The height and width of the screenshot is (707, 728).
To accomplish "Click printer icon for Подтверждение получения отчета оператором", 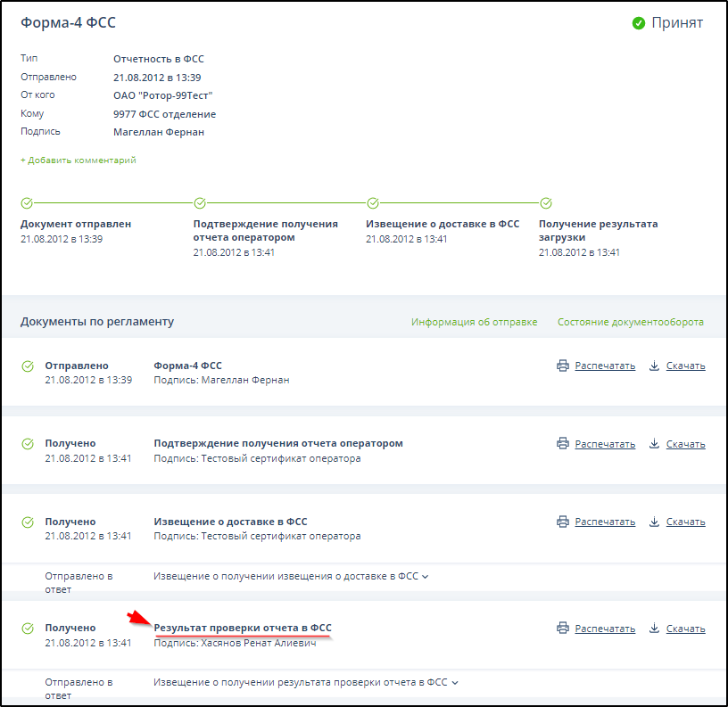I will (x=562, y=443).
